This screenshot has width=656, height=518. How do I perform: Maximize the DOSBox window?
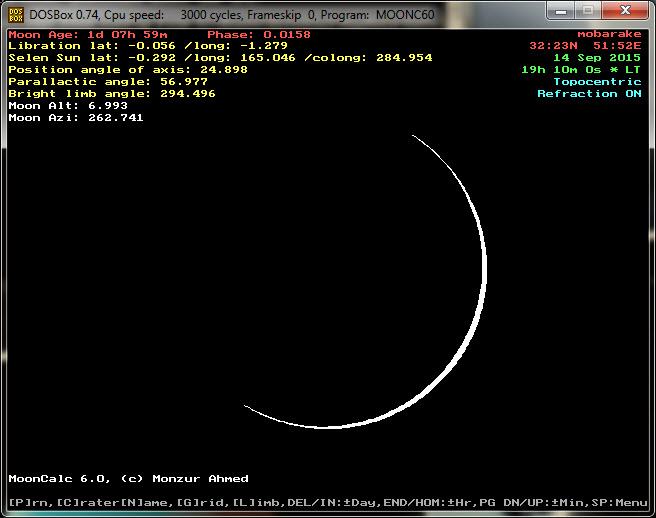tap(588, 11)
